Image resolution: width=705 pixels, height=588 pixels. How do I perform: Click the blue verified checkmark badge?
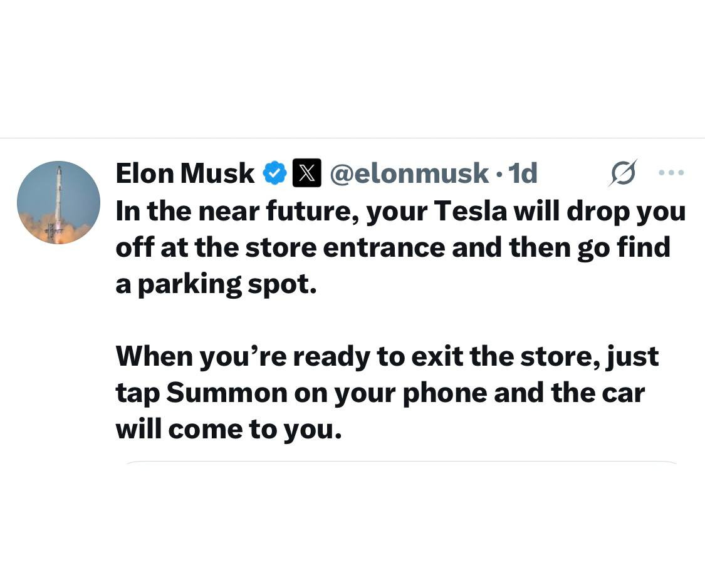pyautogui.click(x=274, y=173)
